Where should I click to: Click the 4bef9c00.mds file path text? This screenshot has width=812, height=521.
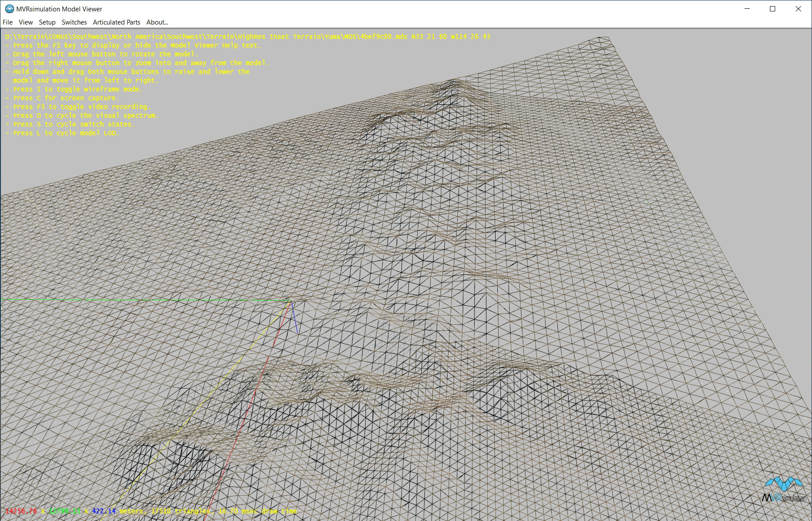(206, 37)
